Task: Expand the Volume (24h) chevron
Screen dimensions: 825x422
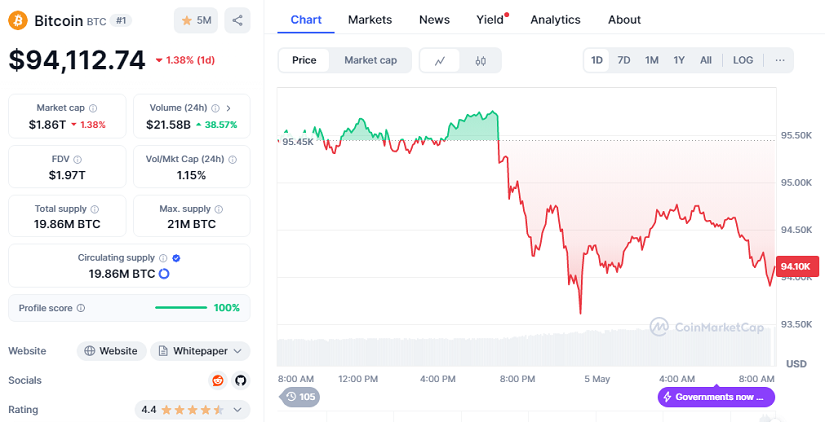Action: pos(228,108)
